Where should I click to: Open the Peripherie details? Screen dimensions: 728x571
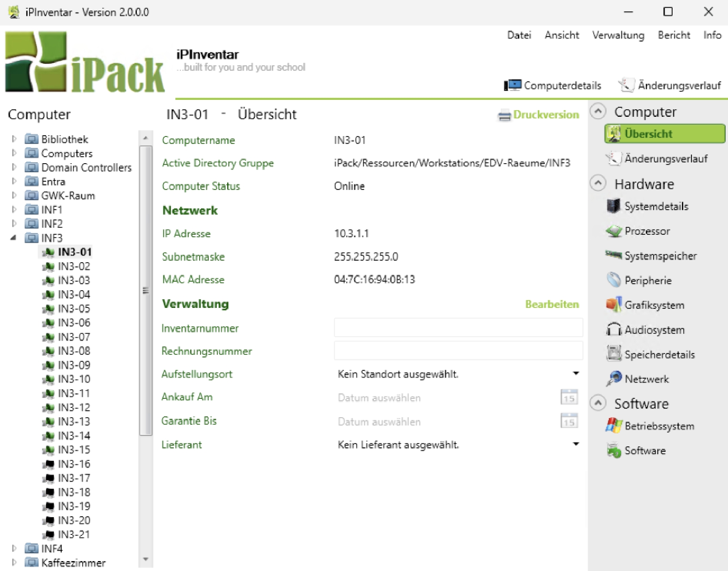(648, 280)
